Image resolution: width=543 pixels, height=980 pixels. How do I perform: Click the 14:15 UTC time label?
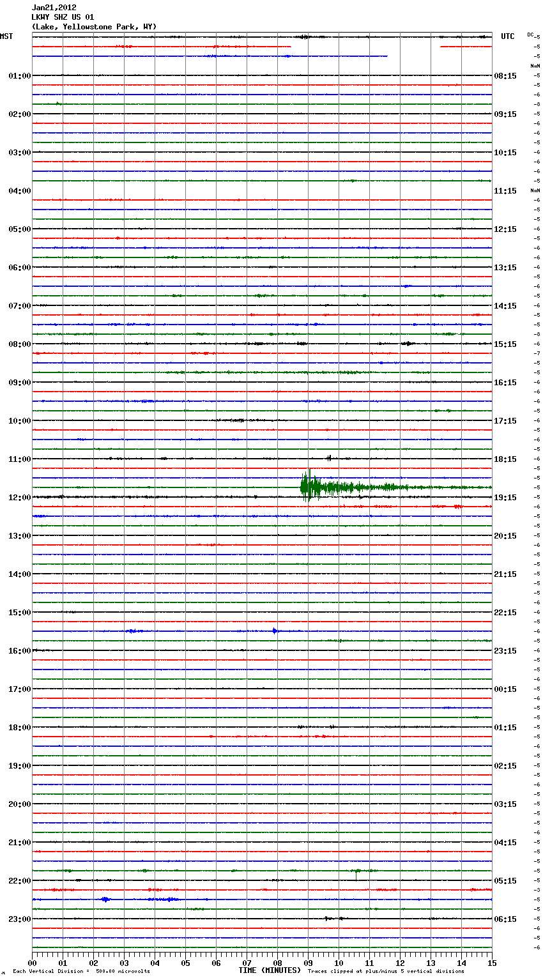(505, 306)
